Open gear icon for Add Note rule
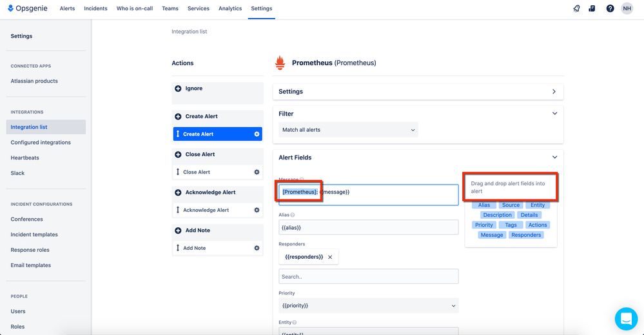This screenshot has height=335, width=644. 257,248
